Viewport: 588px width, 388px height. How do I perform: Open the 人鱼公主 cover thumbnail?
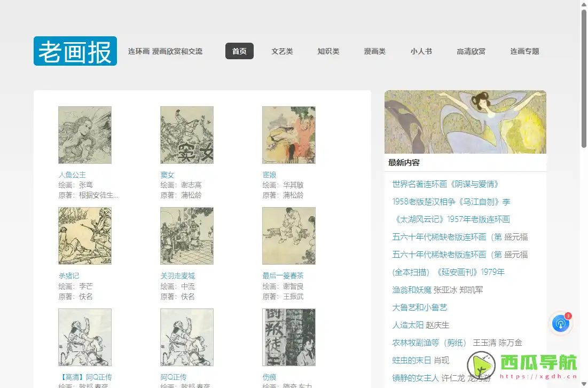(85, 135)
